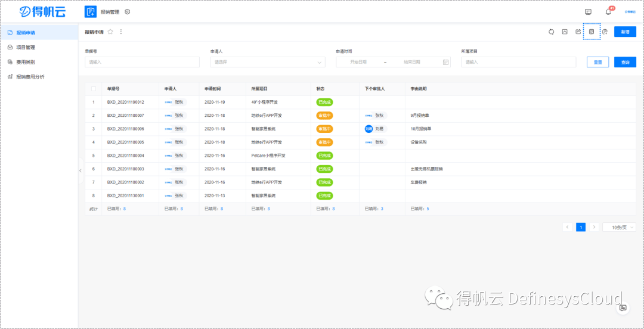Click the screen message icon in top bar
Image resolution: width=644 pixels, height=329 pixels.
[588, 12]
